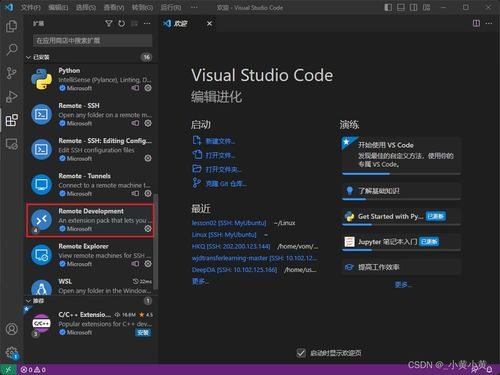Open the Remote Explorer activity bar icon
Screen dimensions: 500x375
12,144
